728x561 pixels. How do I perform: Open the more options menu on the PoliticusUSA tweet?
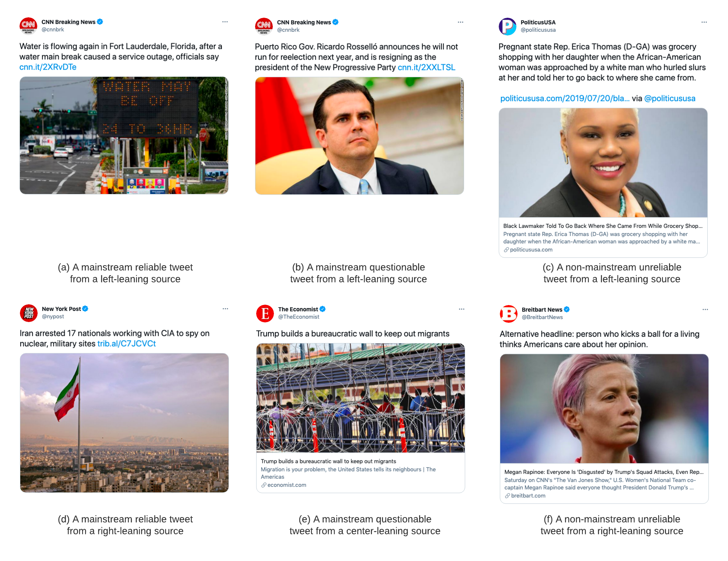pos(704,22)
